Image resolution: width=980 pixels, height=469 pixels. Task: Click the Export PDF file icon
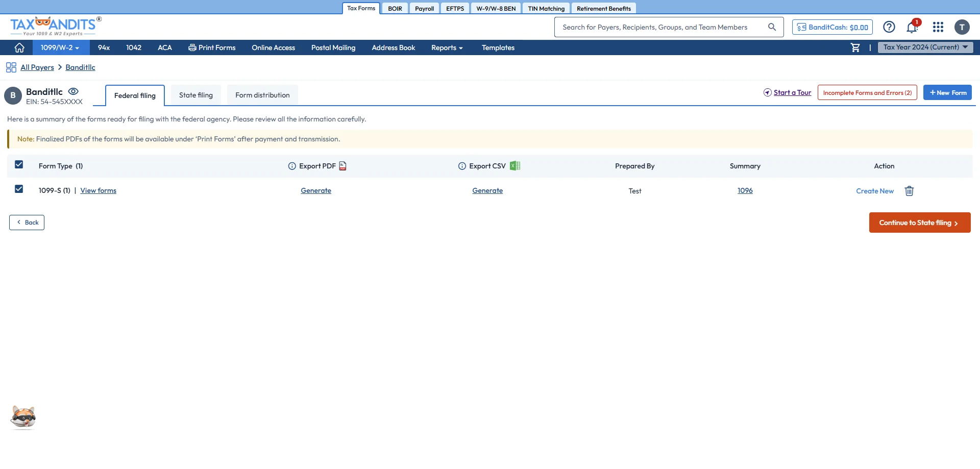coord(343,166)
